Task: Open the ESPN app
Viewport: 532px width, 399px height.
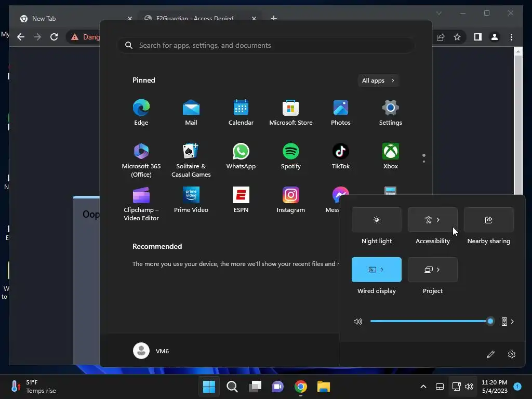Action: click(241, 200)
